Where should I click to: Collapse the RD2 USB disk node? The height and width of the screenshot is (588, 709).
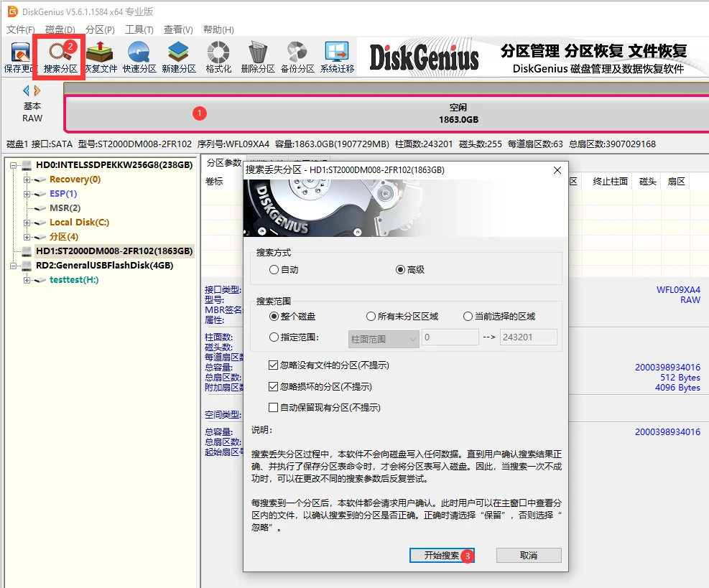pyautogui.click(x=13, y=266)
